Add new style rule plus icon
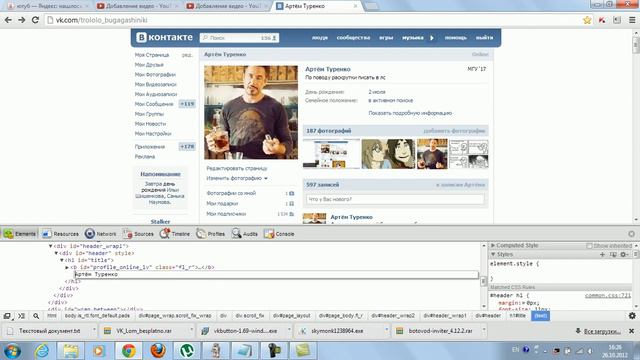 (x=602, y=254)
